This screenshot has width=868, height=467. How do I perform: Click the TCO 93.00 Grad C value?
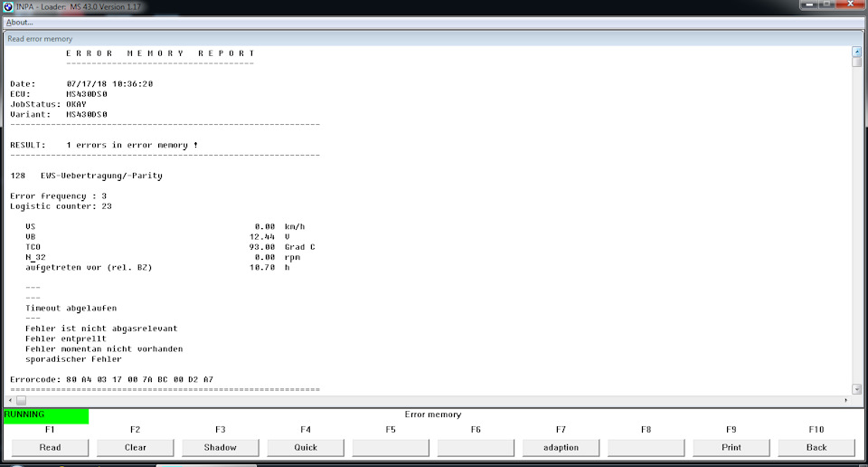282,247
